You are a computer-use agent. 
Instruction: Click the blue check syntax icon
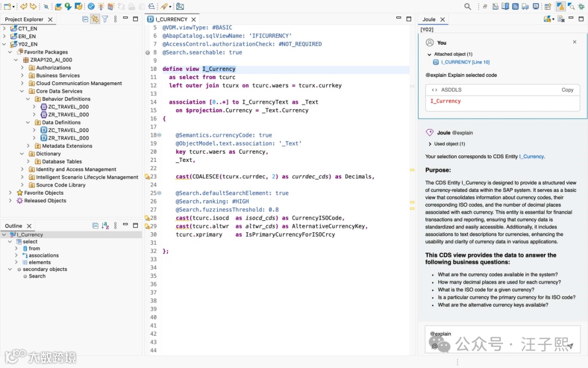pyautogui.click(x=91, y=7)
